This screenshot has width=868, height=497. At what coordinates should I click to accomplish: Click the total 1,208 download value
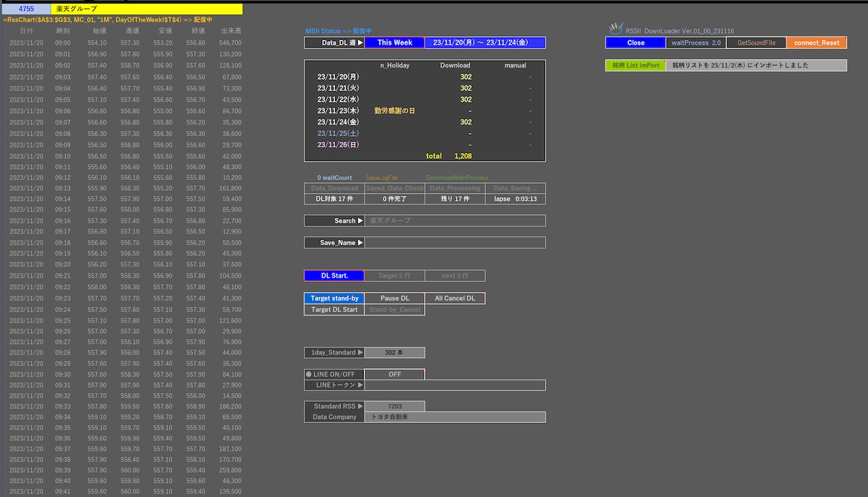pos(463,156)
